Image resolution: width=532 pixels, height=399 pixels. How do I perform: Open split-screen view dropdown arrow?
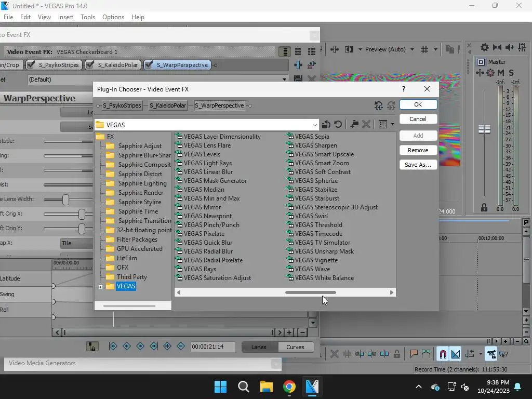(360, 49)
